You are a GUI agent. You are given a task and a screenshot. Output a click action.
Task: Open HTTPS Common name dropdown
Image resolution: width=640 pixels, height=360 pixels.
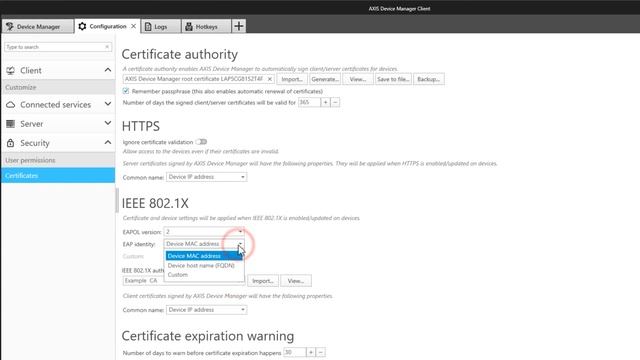[206, 177]
